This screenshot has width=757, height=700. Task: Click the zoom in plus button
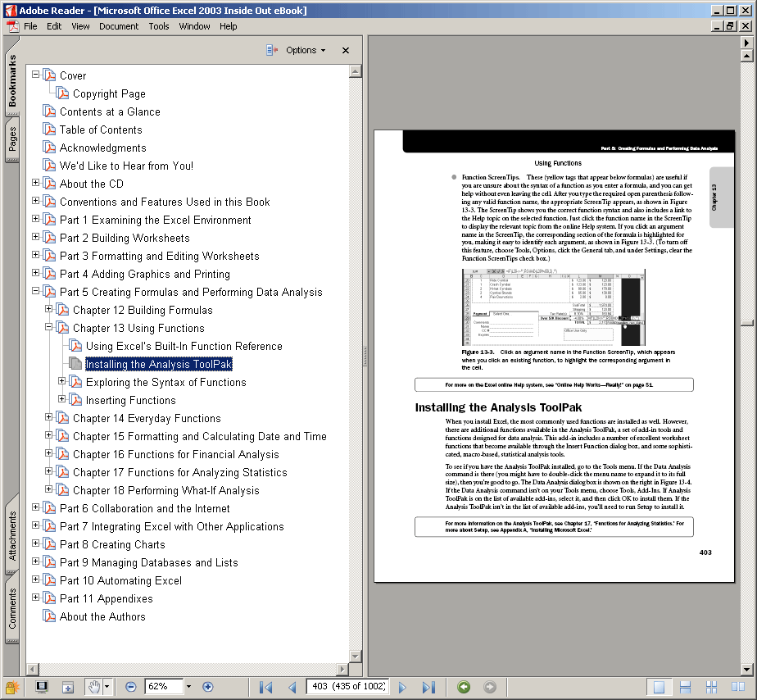click(207, 686)
